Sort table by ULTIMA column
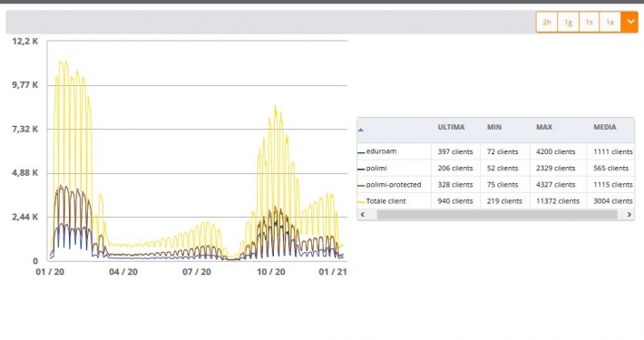The height and width of the screenshot is (340, 644). [451, 127]
